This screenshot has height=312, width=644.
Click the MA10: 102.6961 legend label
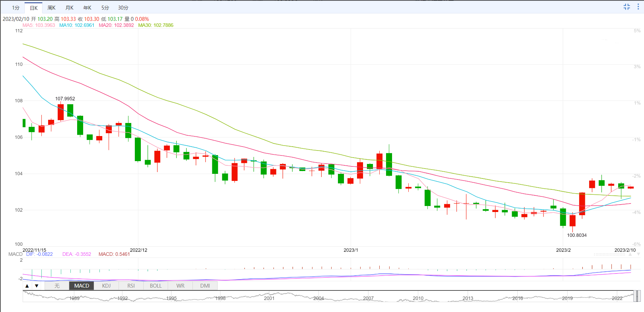pos(77,25)
